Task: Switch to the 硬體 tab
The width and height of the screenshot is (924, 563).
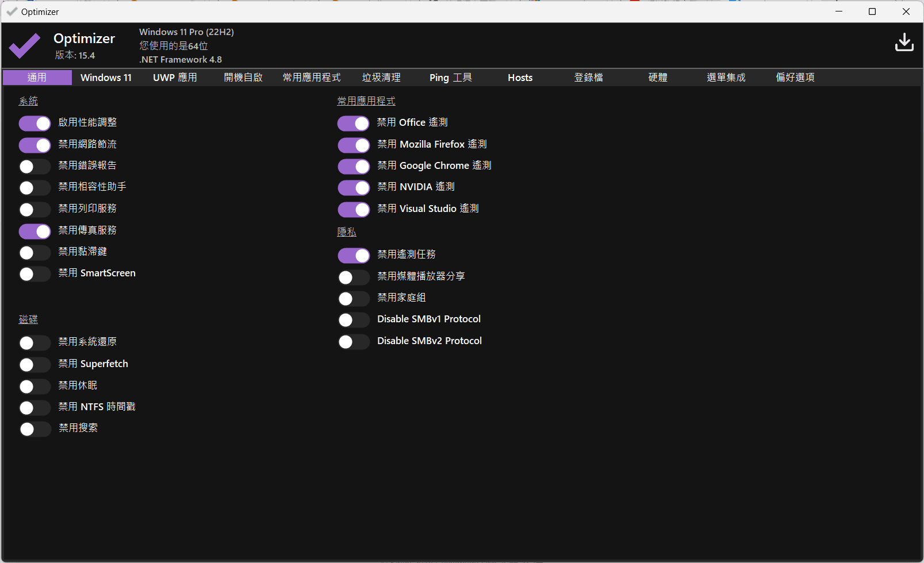Action: coord(657,77)
